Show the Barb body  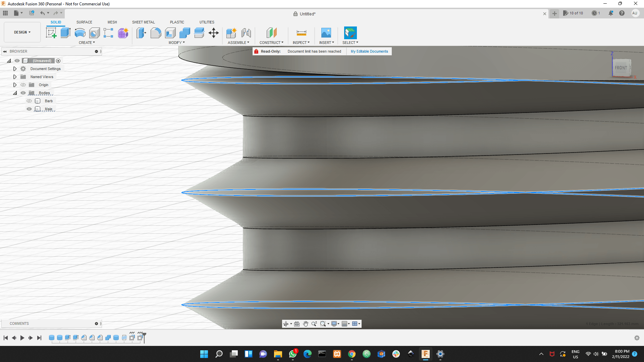(29, 101)
